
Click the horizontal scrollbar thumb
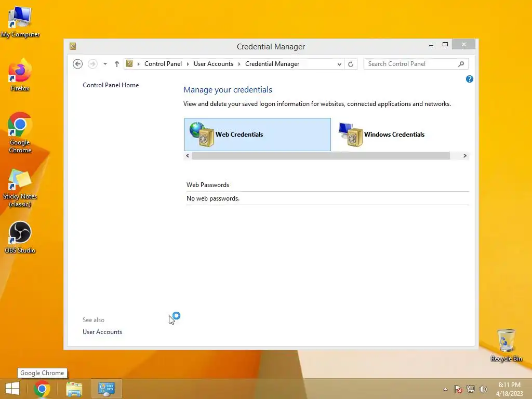point(321,156)
